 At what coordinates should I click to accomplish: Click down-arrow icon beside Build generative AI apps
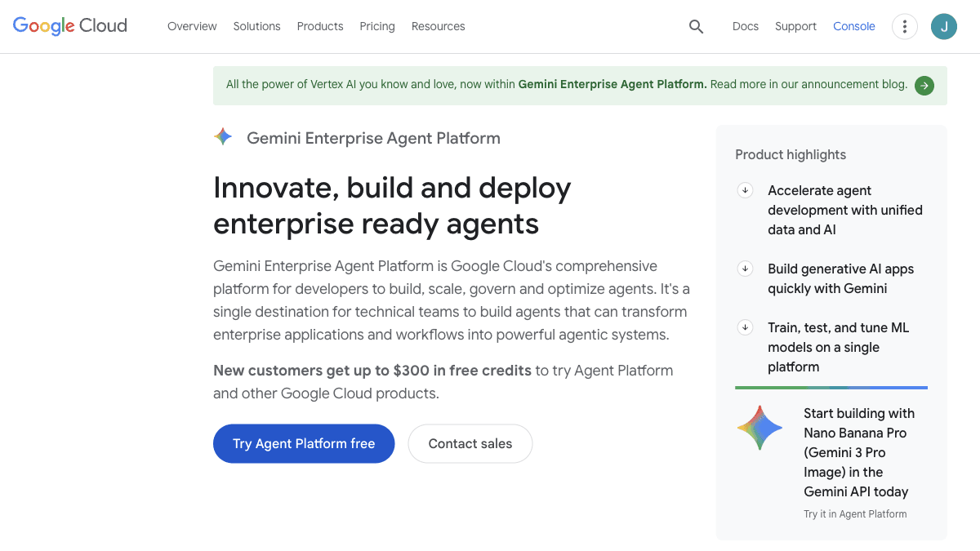pyautogui.click(x=745, y=269)
